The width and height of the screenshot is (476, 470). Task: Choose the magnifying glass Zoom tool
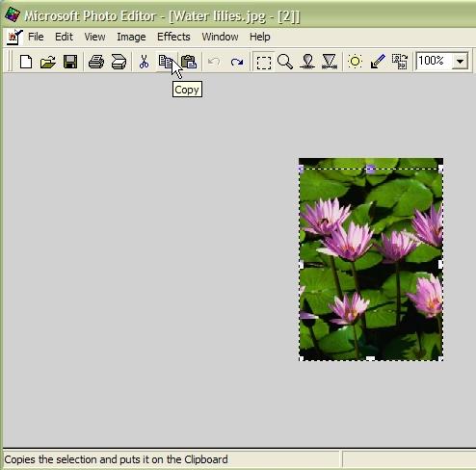[285, 62]
